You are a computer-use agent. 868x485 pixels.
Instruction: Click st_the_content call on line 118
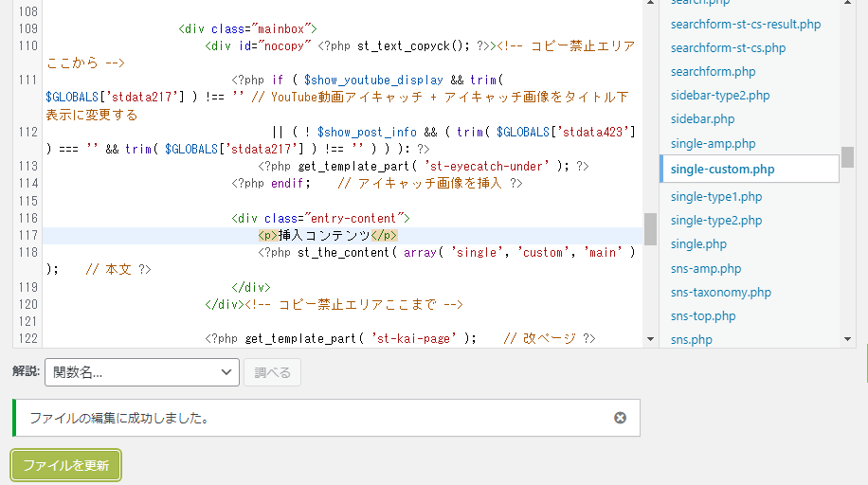pyautogui.click(x=343, y=253)
